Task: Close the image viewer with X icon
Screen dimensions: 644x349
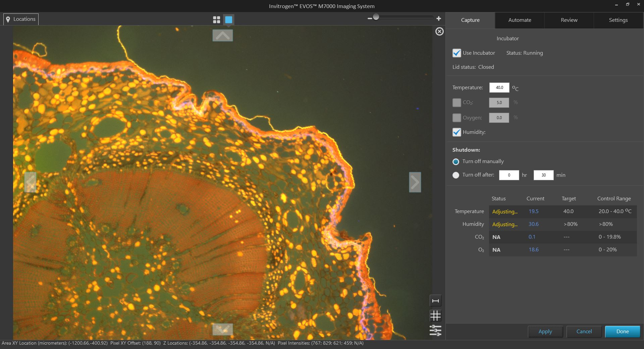Action: (439, 32)
